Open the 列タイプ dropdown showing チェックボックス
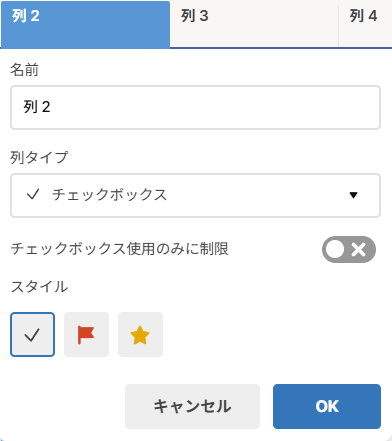The height and width of the screenshot is (441, 392). [x=195, y=195]
